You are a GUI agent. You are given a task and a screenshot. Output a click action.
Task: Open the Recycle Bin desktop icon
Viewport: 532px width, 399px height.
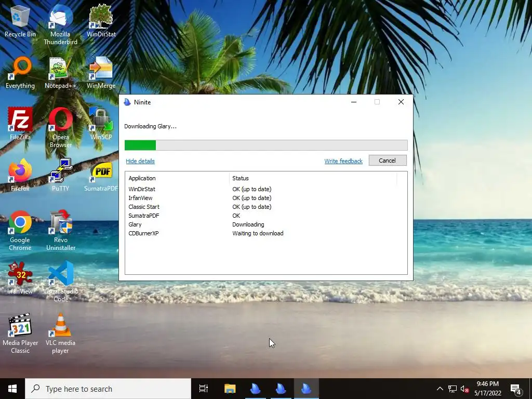coord(20,21)
